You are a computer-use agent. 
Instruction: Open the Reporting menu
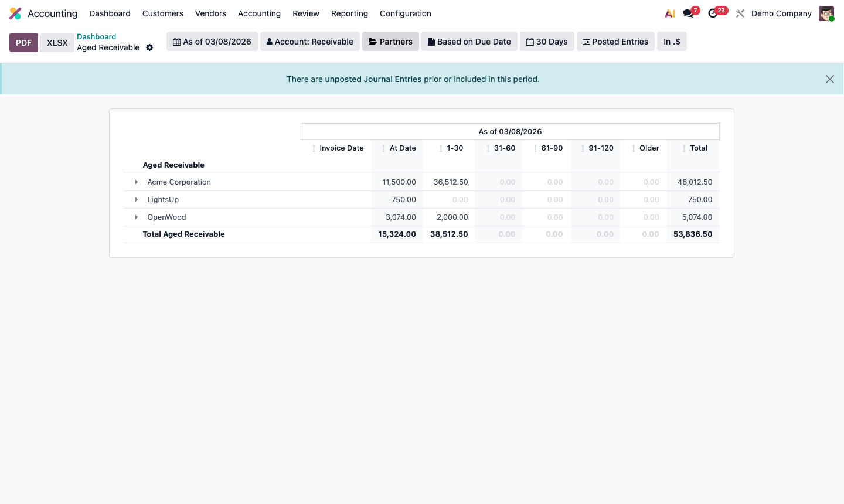pos(349,13)
